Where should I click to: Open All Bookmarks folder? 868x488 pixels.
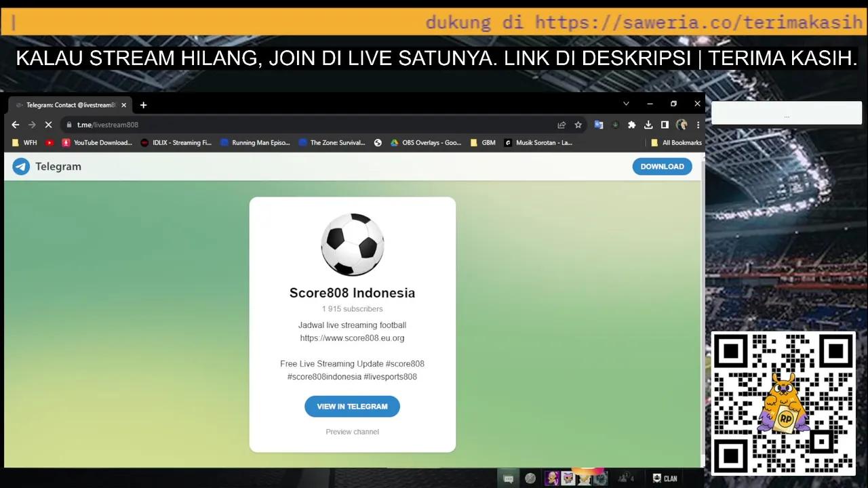pyautogui.click(x=676, y=143)
